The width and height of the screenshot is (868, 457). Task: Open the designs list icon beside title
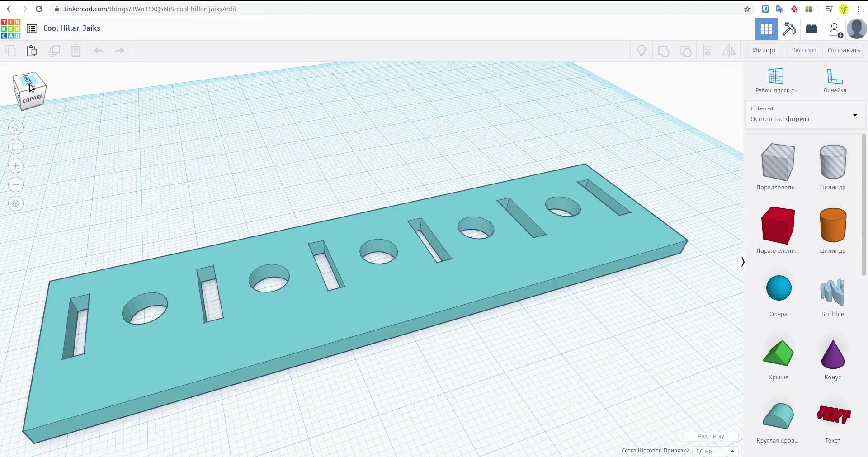(32, 28)
